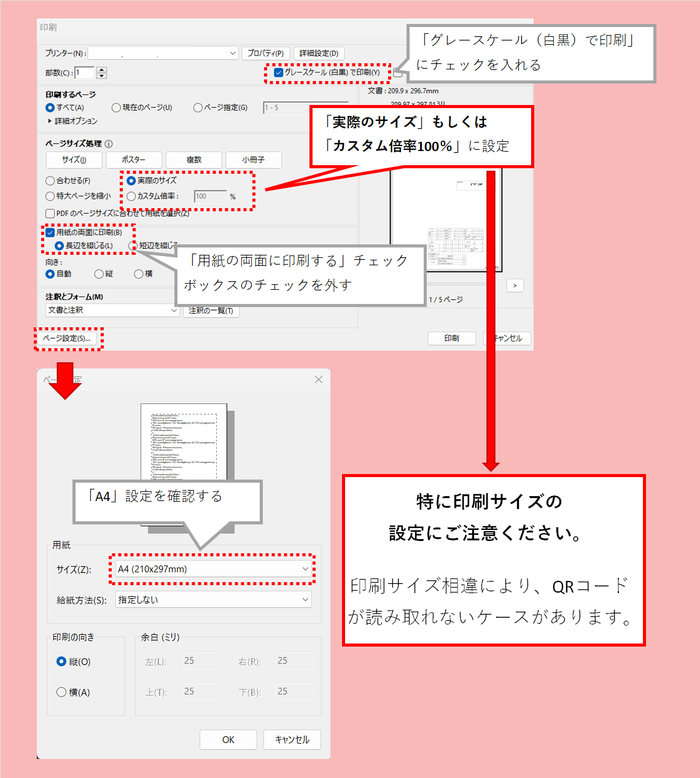Open the プリンター(N) printer selection dropdown
This screenshot has height=778, width=700.
tap(163, 53)
